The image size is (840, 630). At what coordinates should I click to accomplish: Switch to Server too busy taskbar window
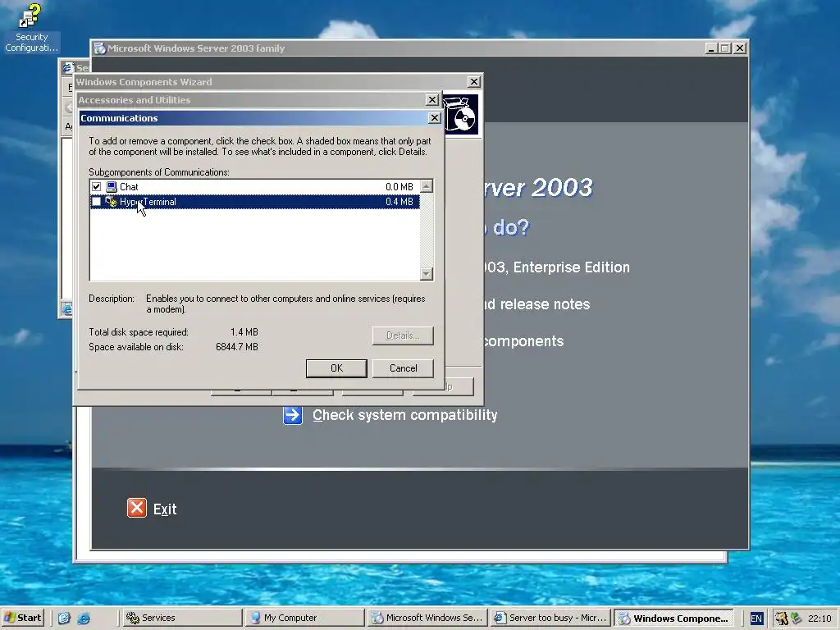tap(550, 618)
